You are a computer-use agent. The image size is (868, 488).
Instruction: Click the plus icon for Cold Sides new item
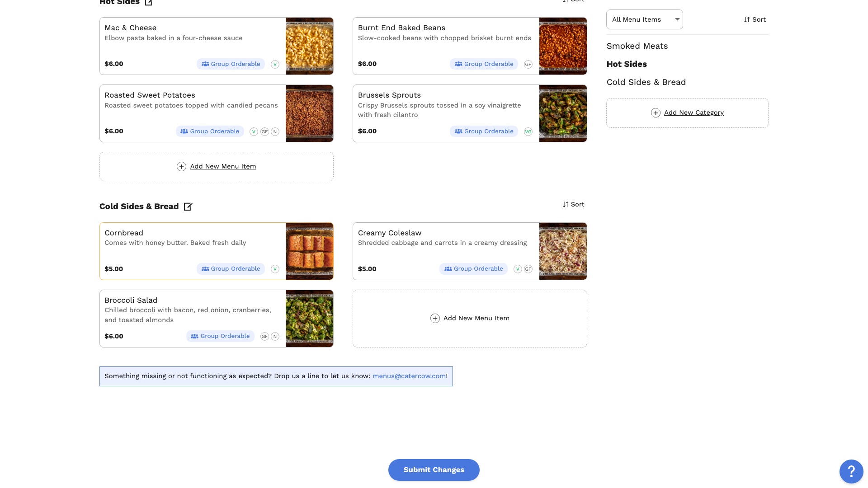tap(435, 319)
